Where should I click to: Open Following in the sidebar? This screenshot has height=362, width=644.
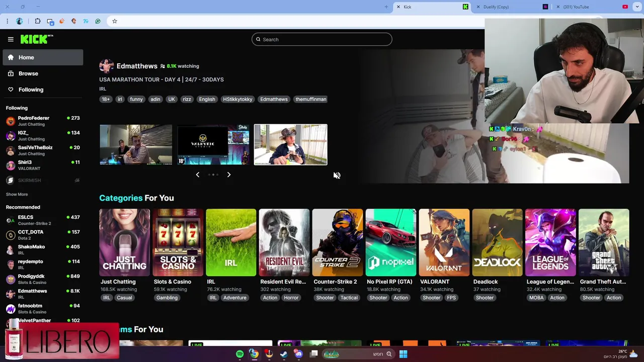click(x=43, y=89)
